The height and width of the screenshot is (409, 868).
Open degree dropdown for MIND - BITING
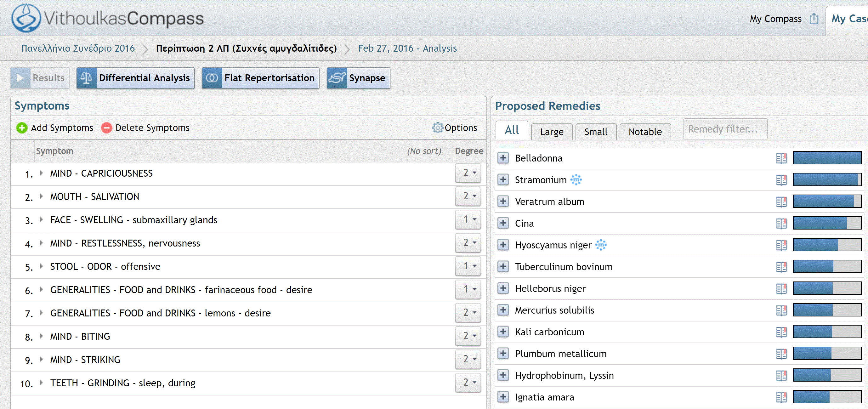click(x=468, y=336)
